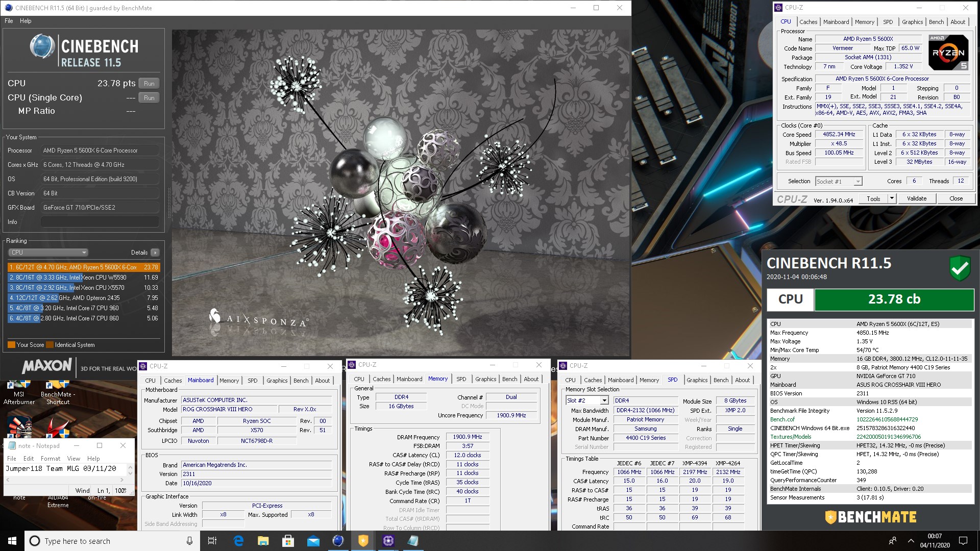980x551 pixels.
Task: Select SPD tab in Mainboard CPU-Z window
Action: pyautogui.click(x=253, y=381)
